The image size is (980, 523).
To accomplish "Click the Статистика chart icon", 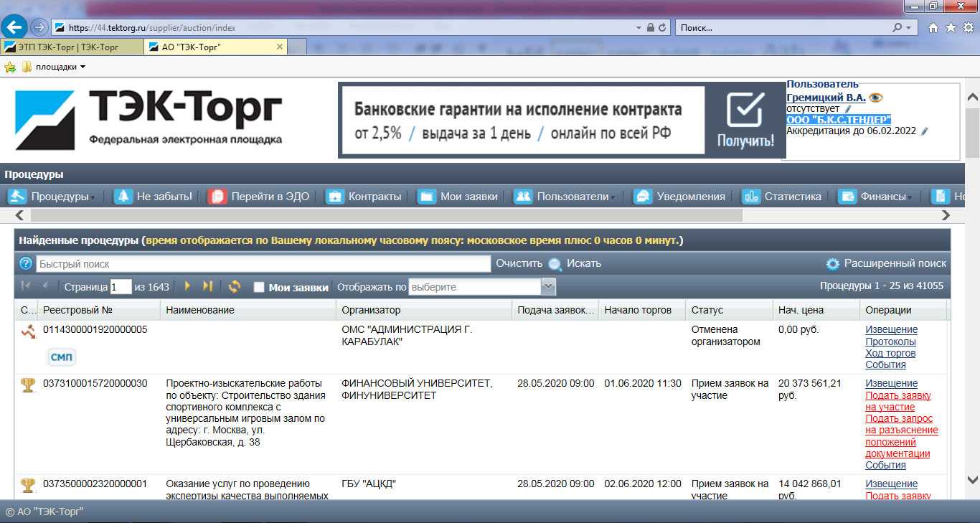I will [751, 196].
